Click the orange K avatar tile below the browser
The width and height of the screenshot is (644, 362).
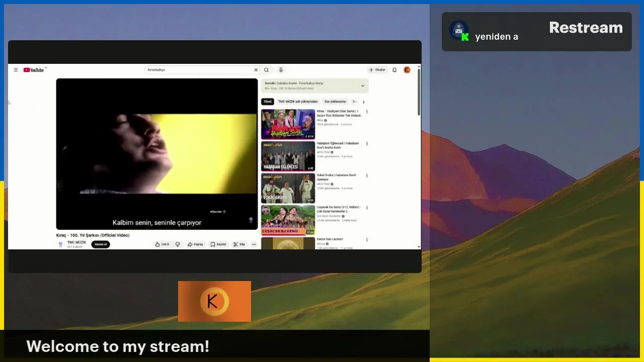tap(214, 301)
